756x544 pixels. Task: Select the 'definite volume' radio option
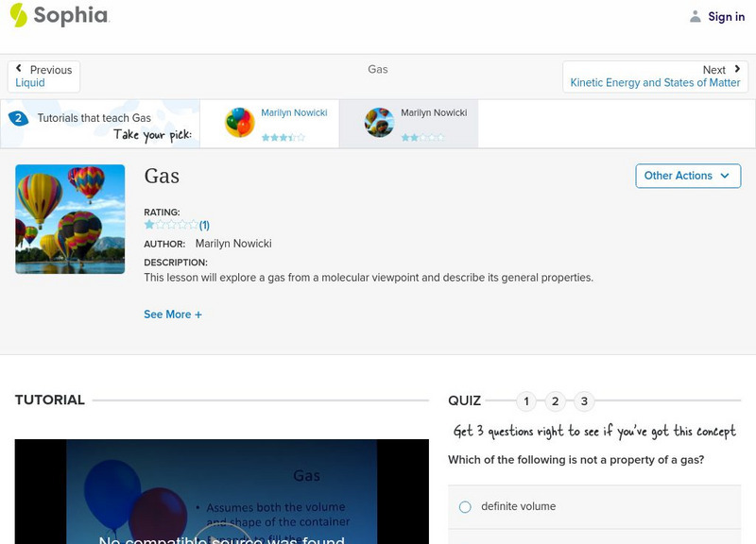[465, 507]
